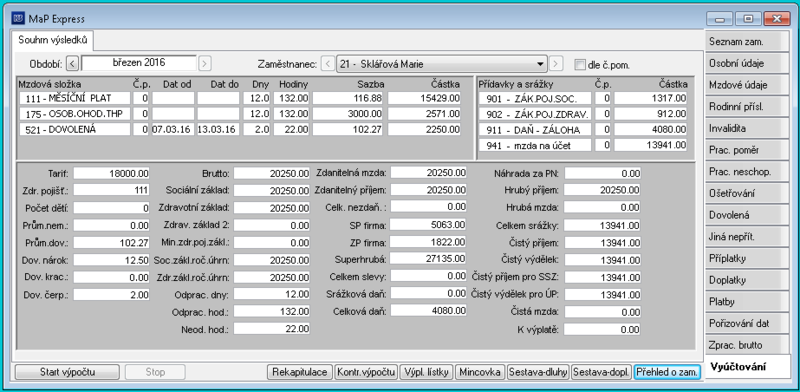Click the ZP firma field '1822.00'
This screenshot has width=800, height=392.
[x=429, y=241]
